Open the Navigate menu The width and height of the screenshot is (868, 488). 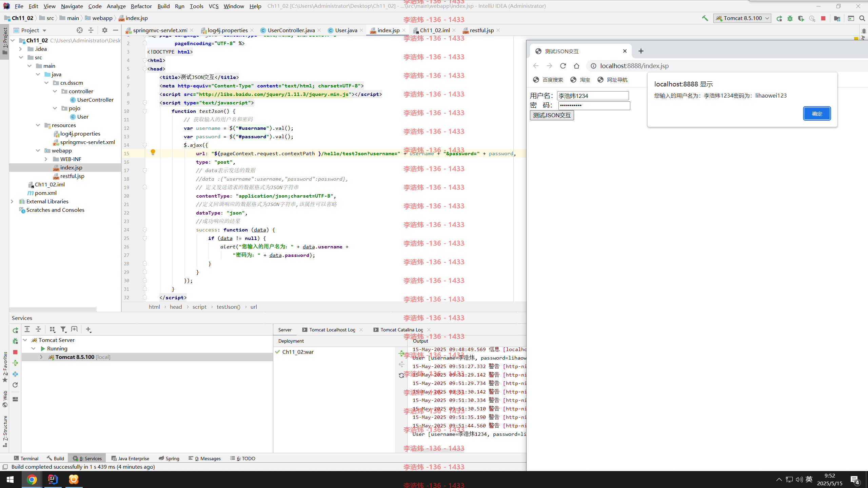72,6
